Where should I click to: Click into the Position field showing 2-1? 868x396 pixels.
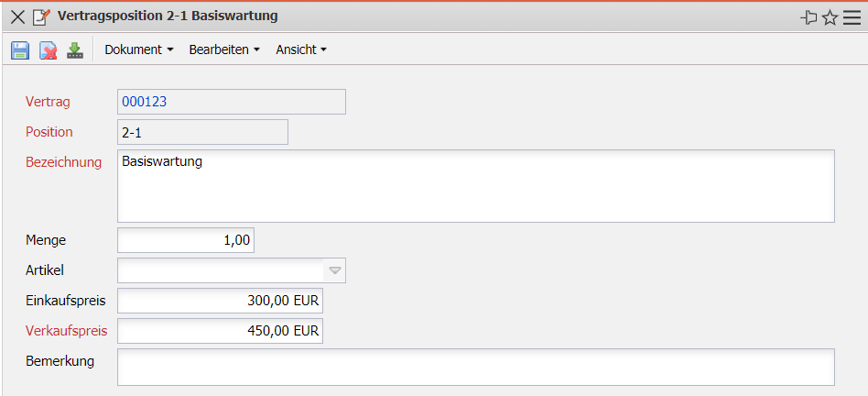point(202,132)
